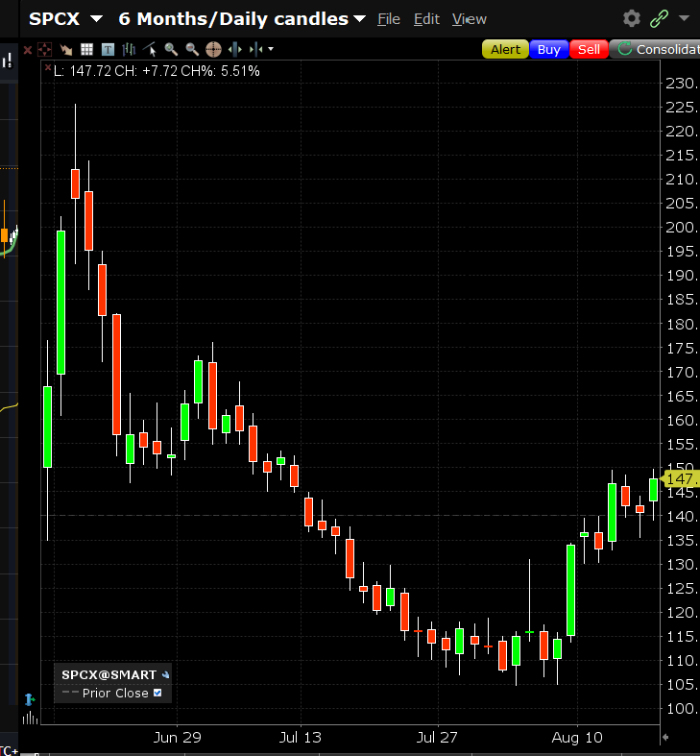
Task: Click the red Sell button
Action: [x=589, y=49]
